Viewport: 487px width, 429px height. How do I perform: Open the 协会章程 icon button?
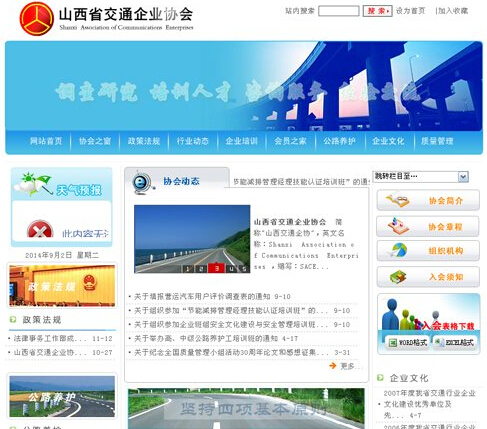point(428,227)
